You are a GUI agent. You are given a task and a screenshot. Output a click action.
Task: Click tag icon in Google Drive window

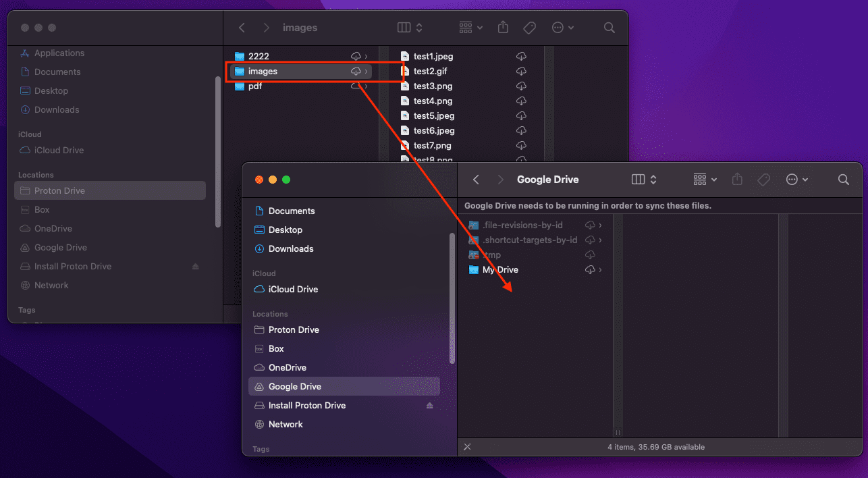[764, 180]
